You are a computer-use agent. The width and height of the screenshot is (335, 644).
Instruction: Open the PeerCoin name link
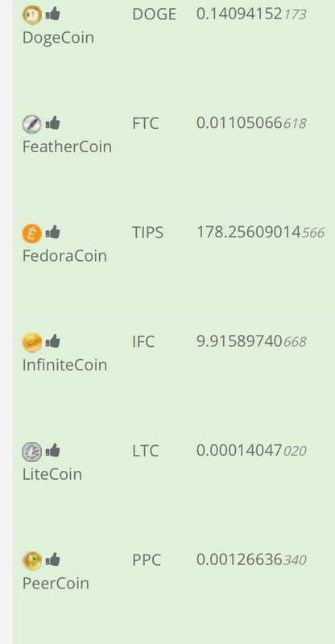click(x=56, y=584)
